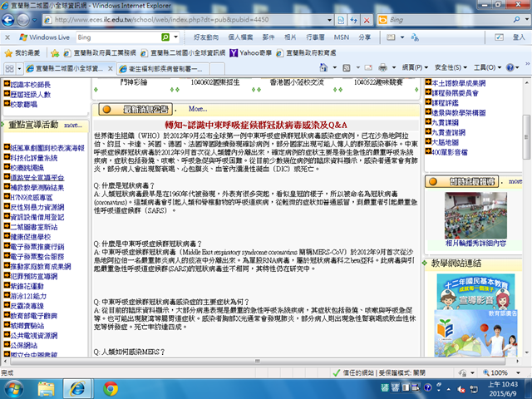The image size is (532, 399).
Task: Click the vertical scrollbar thumb
Action: pyautogui.click(x=526, y=137)
